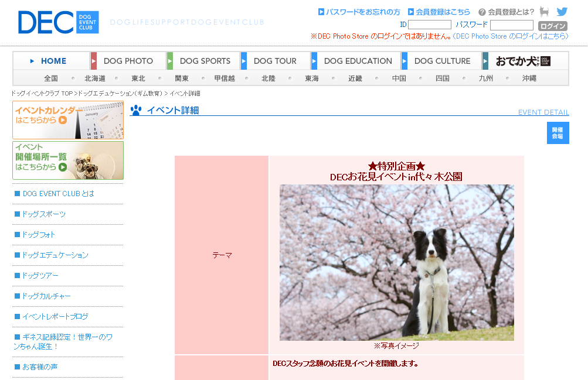Select the 東海 region filter

click(x=312, y=78)
